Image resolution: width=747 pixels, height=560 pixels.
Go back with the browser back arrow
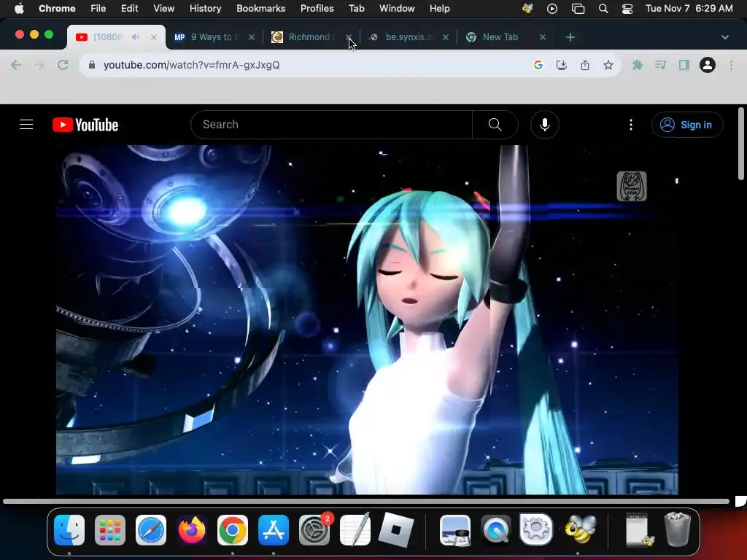16,65
